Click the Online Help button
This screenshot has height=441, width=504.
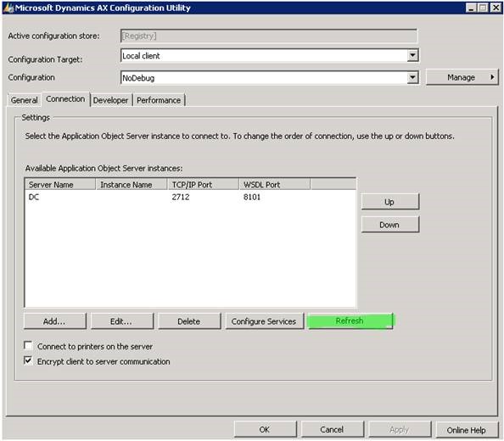tap(467, 430)
